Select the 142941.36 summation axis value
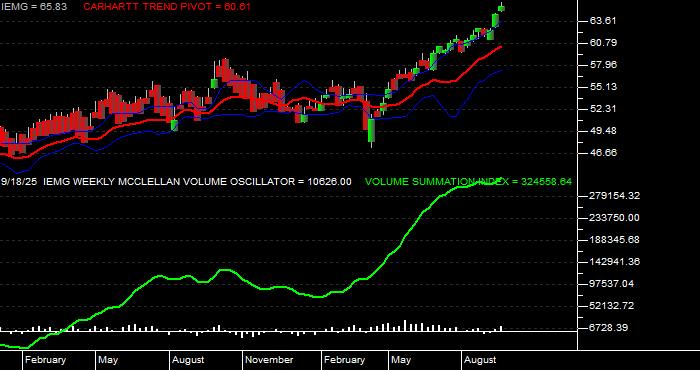The height and width of the screenshot is (370, 700). tap(614, 262)
